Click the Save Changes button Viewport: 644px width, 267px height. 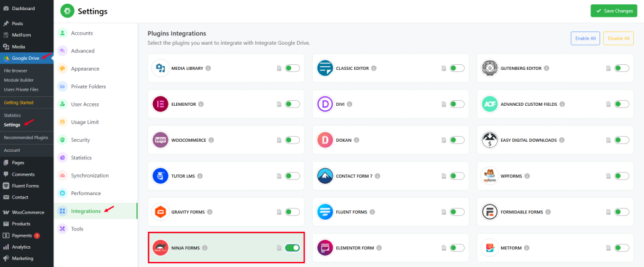click(x=614, y=11)
